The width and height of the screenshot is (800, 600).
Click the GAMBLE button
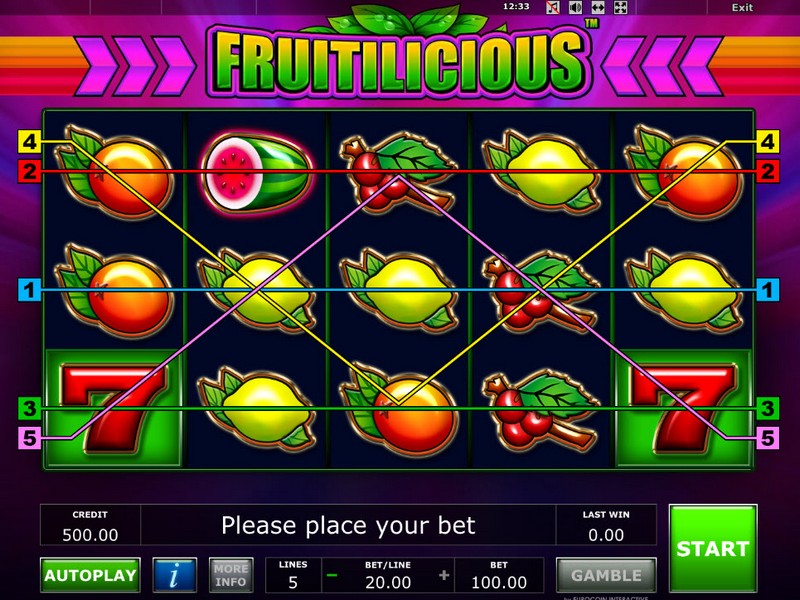(606, 575)
